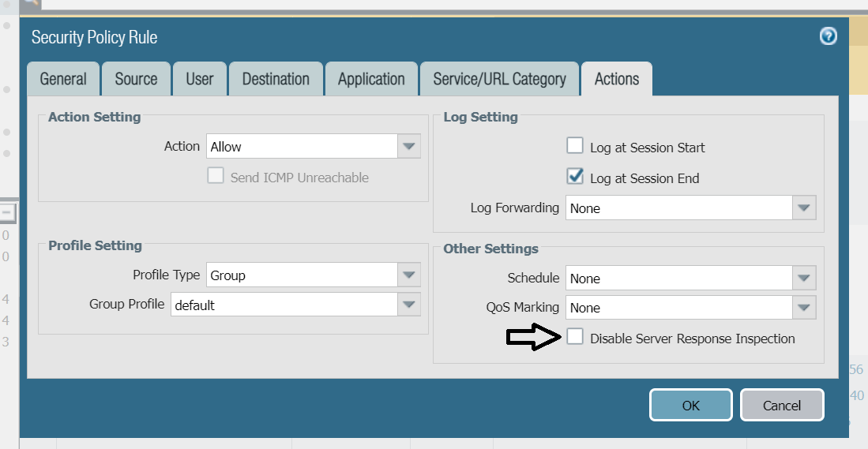Open the Schedule dropdown

804,279
